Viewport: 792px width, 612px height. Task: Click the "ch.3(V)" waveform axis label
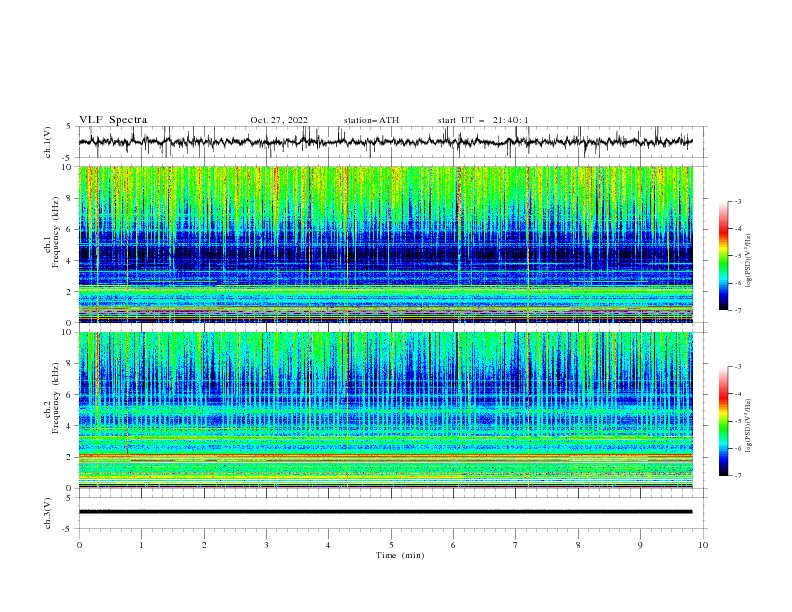tap(48, 513)
